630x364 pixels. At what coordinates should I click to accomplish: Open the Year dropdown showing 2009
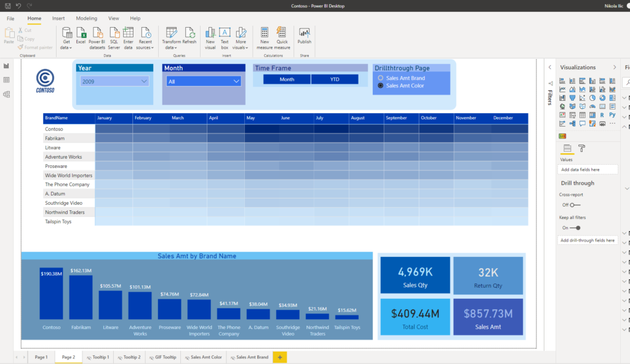coord(114,82)
